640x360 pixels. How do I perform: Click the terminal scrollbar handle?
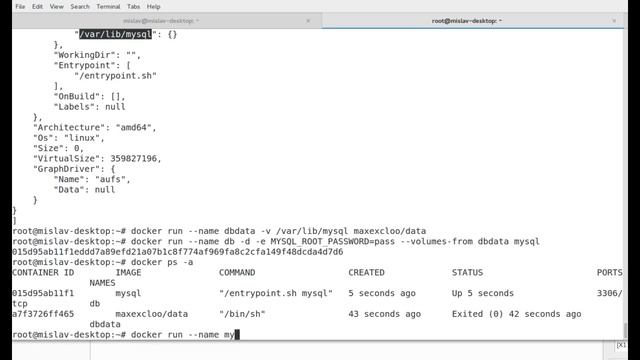pos(625,330)
